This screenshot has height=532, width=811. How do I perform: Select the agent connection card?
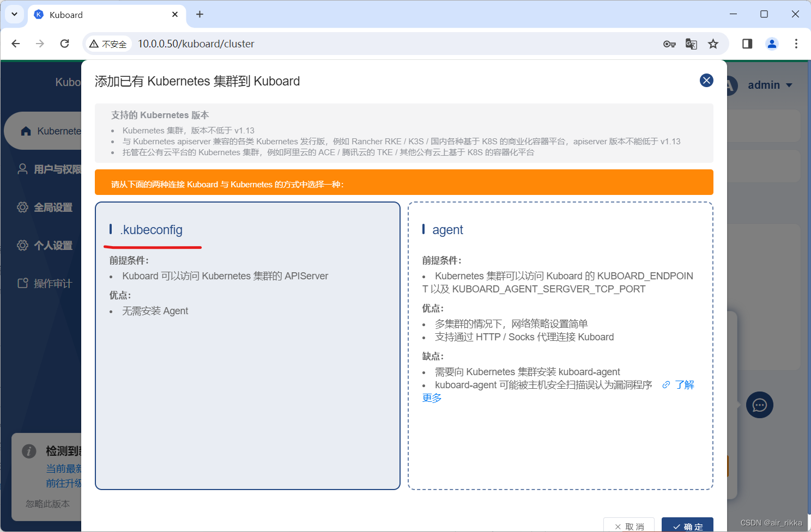click(560, 346)
